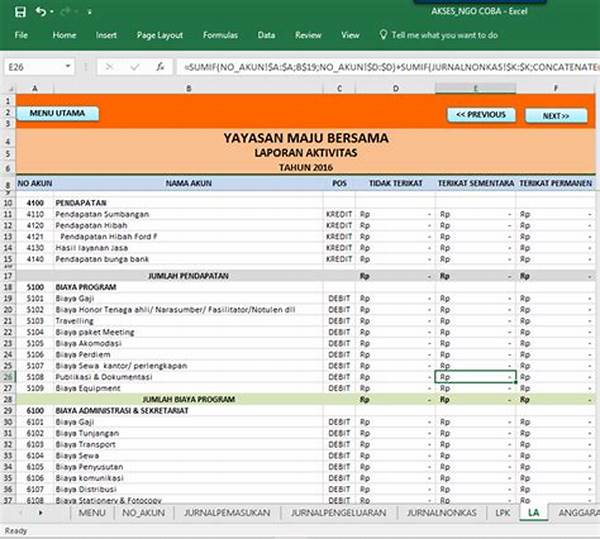Image resolution: width=600 pixels, height=539 pixels.
Task: Open Customize Quick Access Toolbar dropdown
Action: point(89,12)
